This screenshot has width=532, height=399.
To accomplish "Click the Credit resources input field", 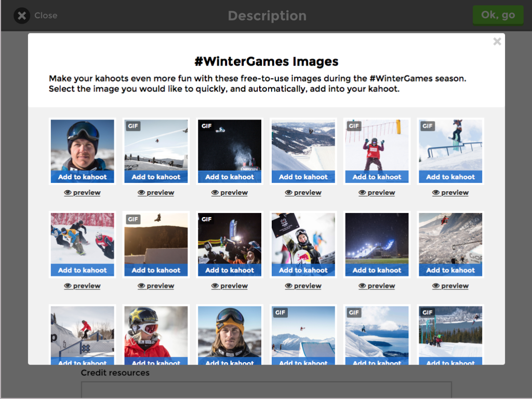I will pos(266,390).
